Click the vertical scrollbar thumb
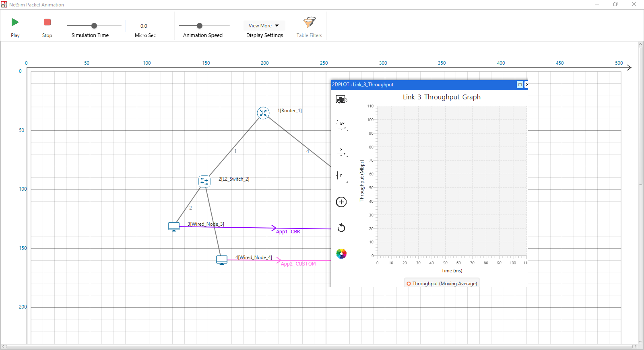The image size is (644, 350). point(640,116)
